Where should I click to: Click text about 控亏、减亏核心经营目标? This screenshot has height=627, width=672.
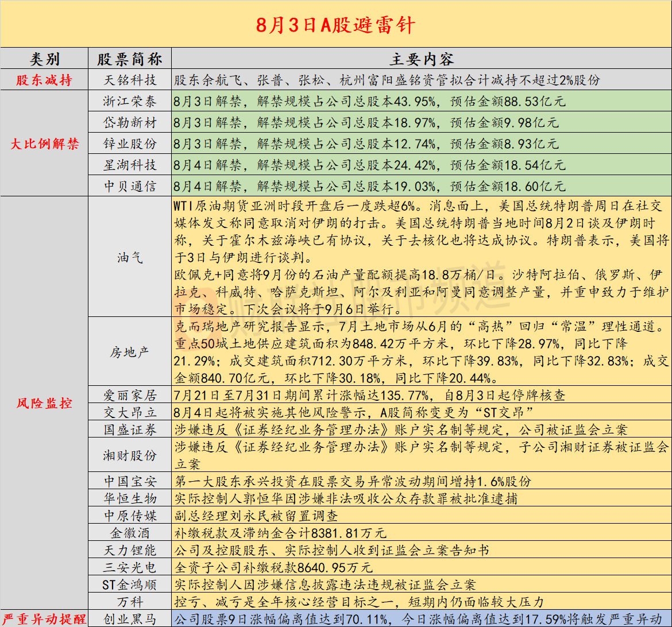[359, 602]
